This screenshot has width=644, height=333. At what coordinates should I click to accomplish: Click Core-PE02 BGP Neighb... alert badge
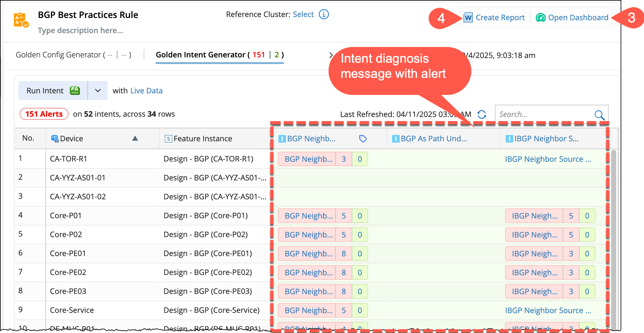point(323,272)
